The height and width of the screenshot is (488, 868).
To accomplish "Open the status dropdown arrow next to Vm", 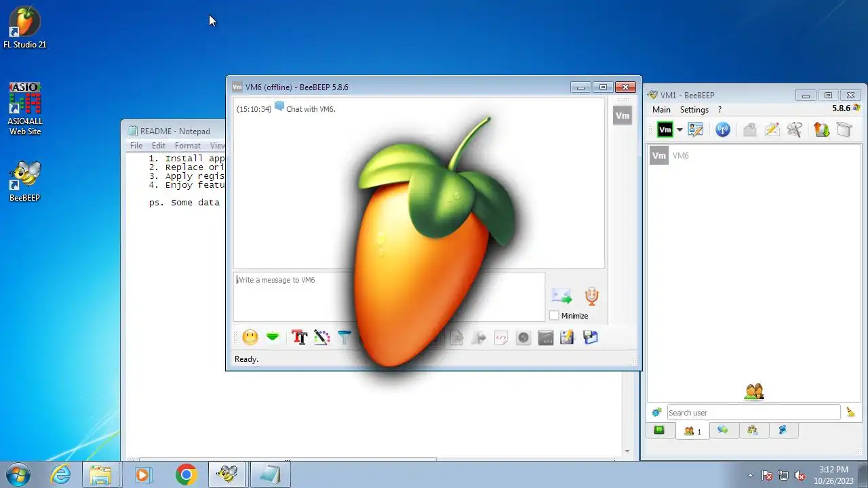I will 679,130.
